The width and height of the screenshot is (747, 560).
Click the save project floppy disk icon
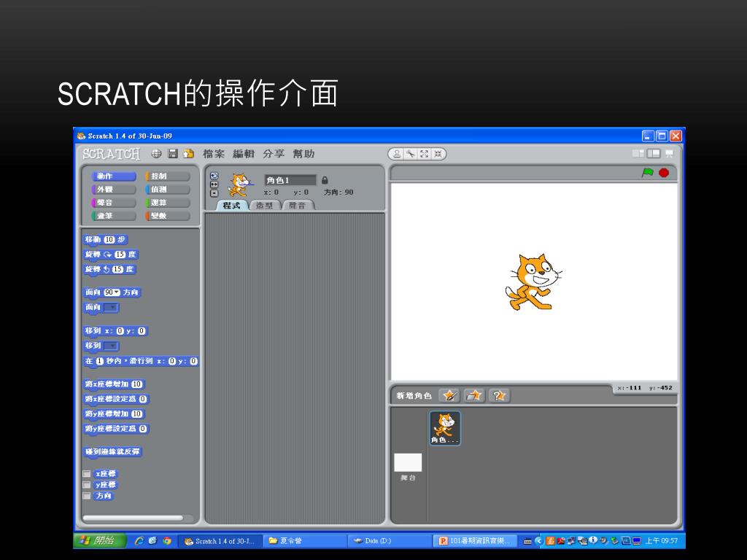[x=173, y=153]
